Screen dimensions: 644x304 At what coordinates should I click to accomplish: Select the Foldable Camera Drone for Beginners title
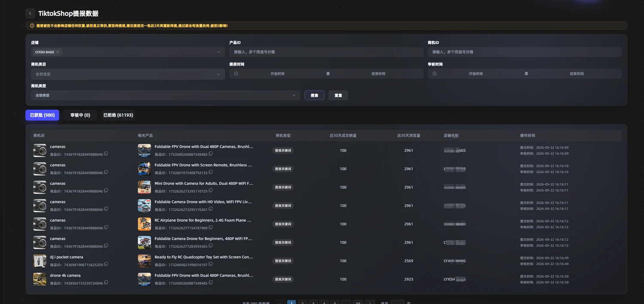point(204,239)
